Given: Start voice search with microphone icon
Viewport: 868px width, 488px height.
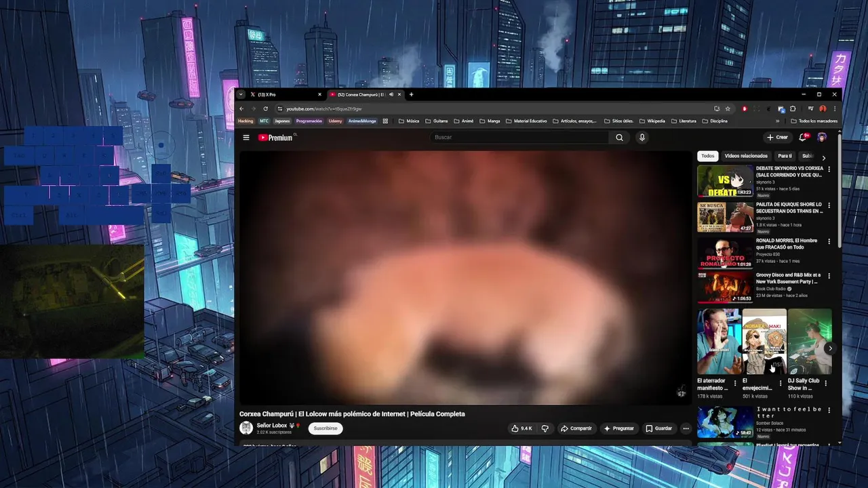Looking at the screenshot, I should click(642, 138).
